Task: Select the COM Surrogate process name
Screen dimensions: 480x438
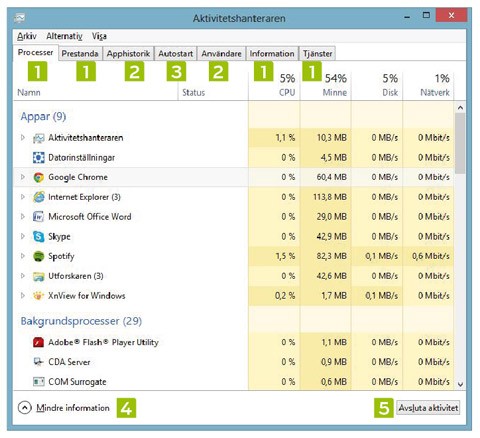Action: (77, 382)
